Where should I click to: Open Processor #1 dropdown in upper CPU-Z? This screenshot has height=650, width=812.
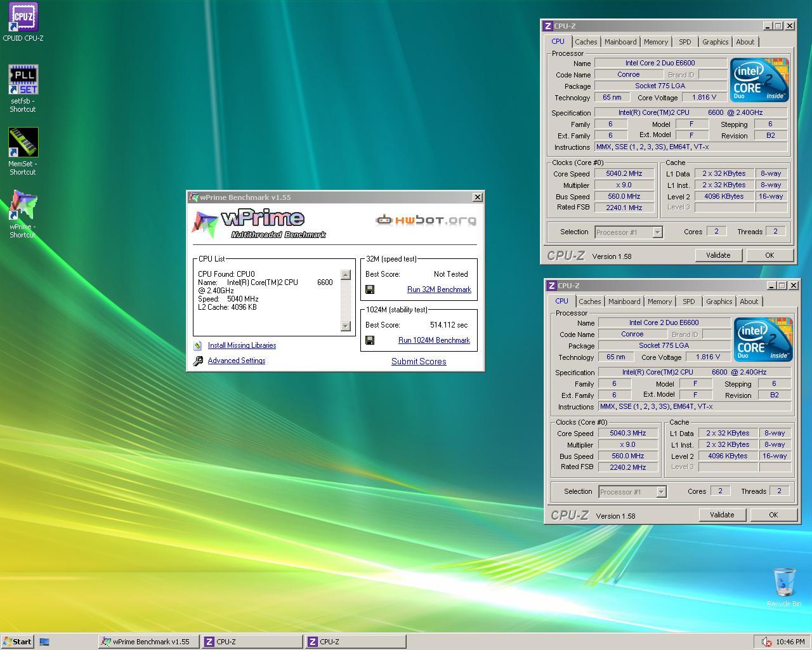tap(657, 232)
